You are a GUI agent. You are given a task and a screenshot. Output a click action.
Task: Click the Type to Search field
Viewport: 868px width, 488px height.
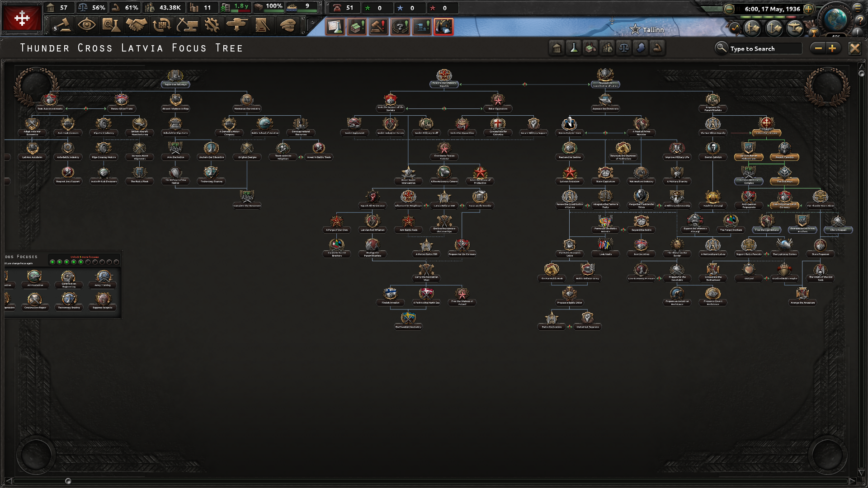765,48
